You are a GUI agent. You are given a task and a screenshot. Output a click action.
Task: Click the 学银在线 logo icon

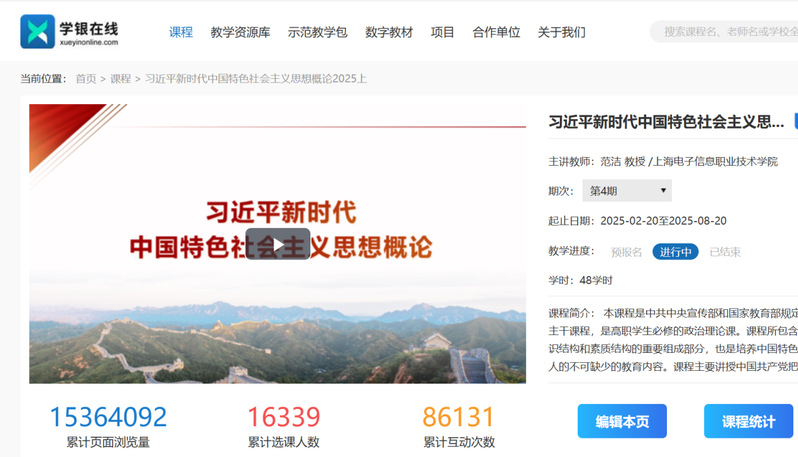37,31
